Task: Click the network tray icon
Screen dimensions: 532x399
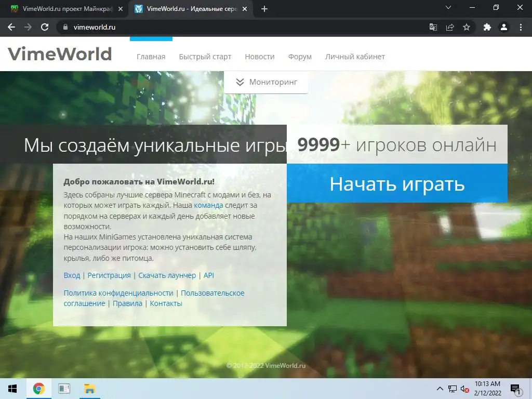Action: pyautogui.click(x=453, y=389)
